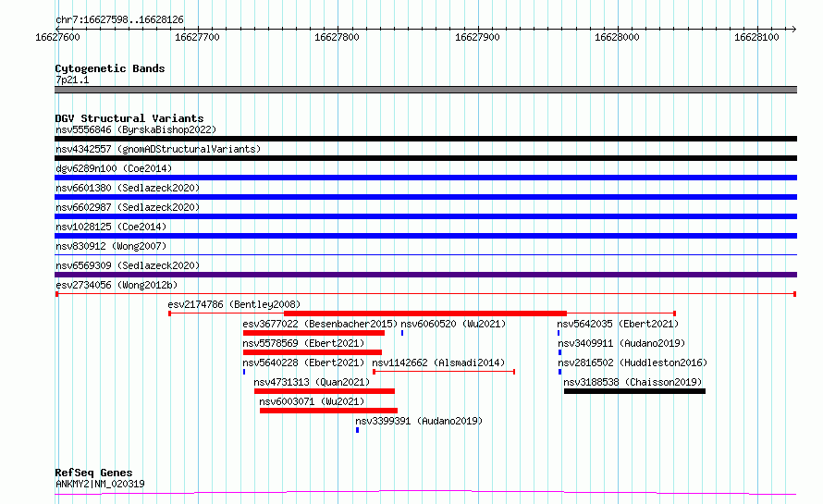Image resolution: width=823 pixels, height=504 pixels.
Task: Click the blue bar under nsv6602987
Action: tap(425, 216)
